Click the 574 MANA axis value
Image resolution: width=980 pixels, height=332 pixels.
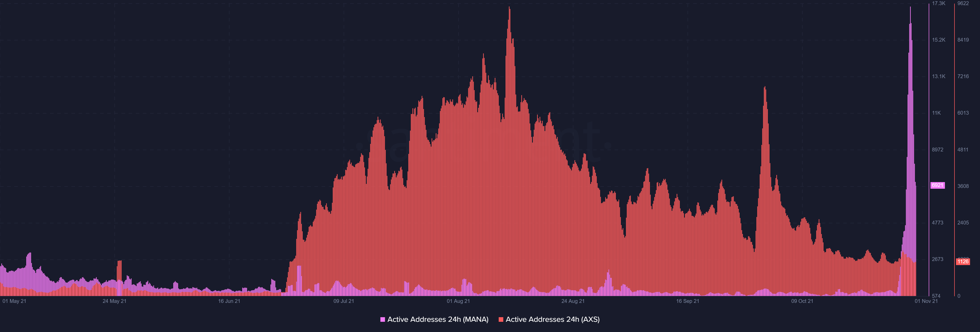coord(936,296)
